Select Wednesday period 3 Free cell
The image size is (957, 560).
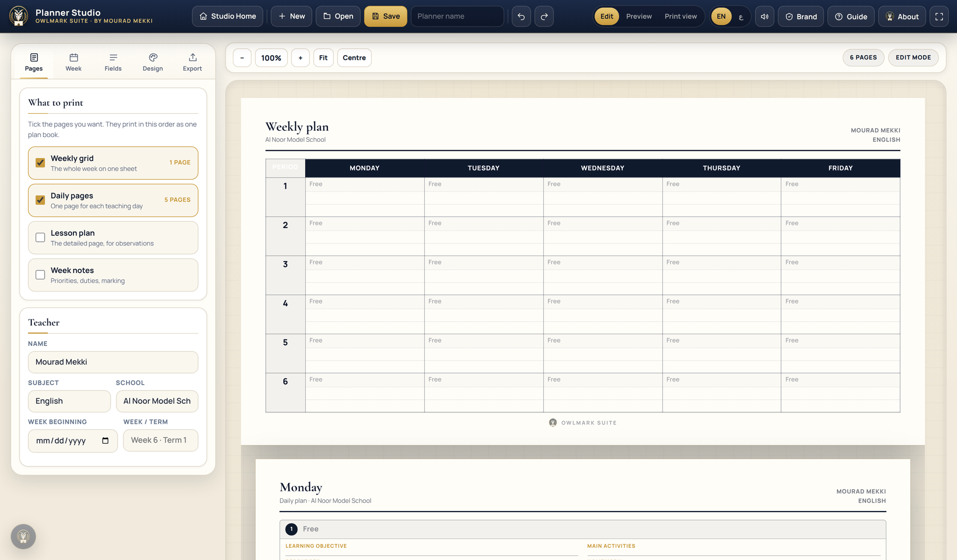603,275
